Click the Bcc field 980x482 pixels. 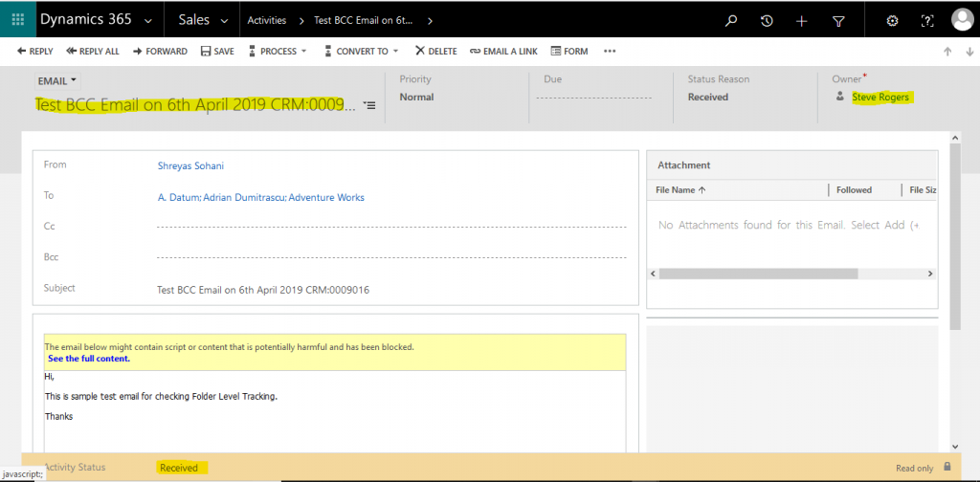[391, 256]
